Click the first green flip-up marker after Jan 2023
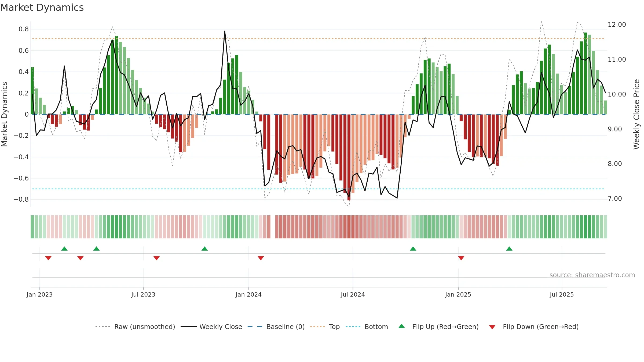This screenshot has width=644, height=362. pos(64,249)
